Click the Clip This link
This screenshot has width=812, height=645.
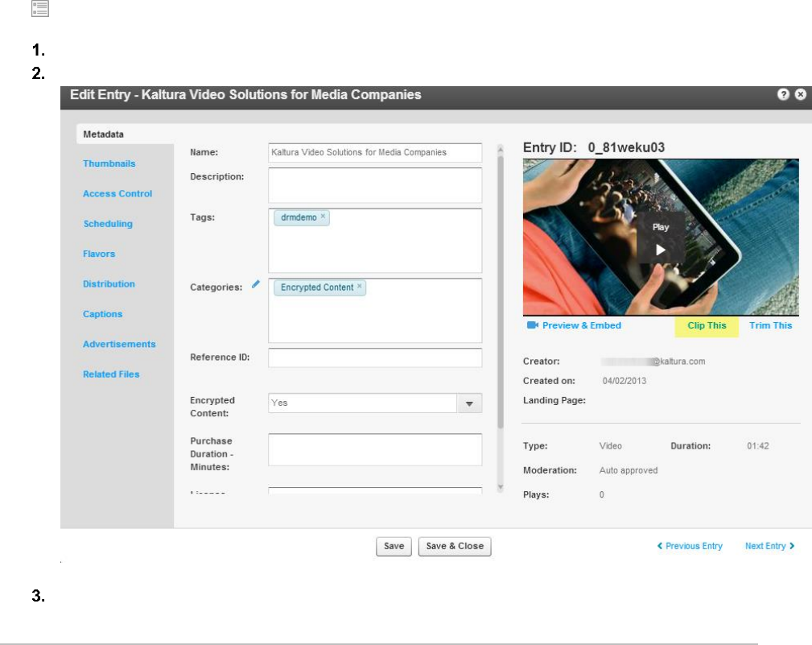(x=707, y=325)
